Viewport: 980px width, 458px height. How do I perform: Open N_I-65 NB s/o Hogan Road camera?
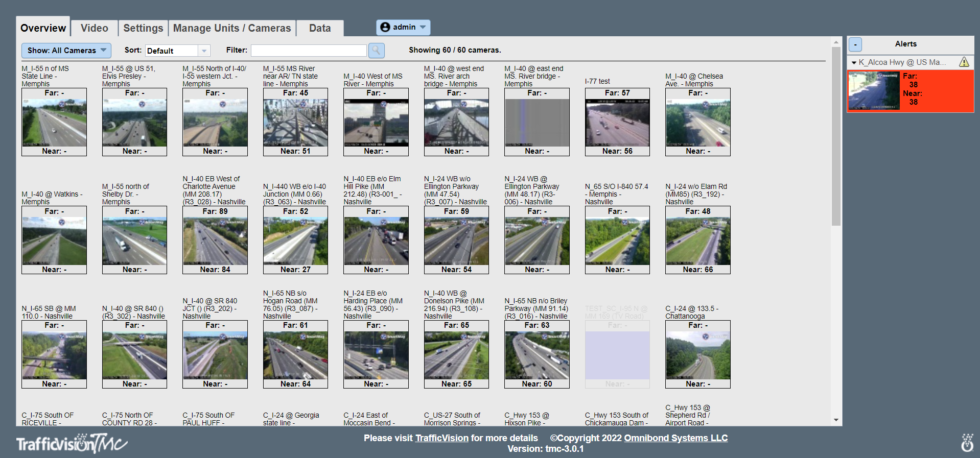tap(295, 354)
